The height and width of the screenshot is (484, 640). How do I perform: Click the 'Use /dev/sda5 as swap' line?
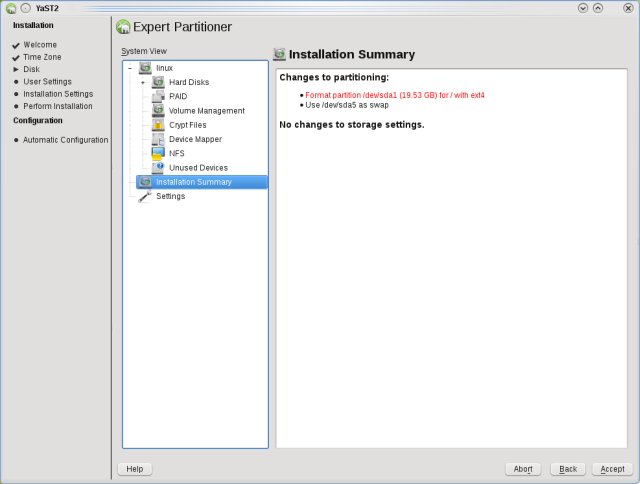347,105
